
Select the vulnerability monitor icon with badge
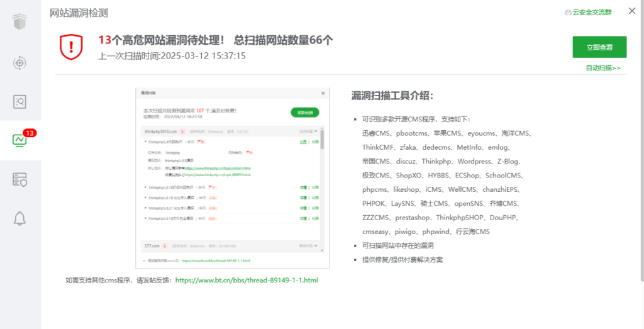(x=19, y=140)
